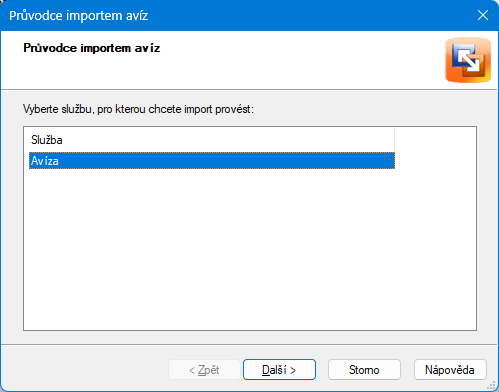Open help via Nápověda button

tap(450, 369)
